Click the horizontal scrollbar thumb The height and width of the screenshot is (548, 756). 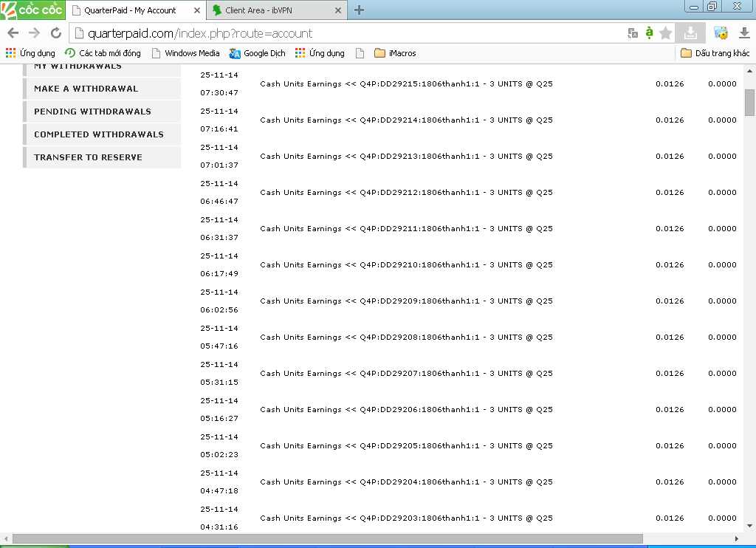coord(328,538)
